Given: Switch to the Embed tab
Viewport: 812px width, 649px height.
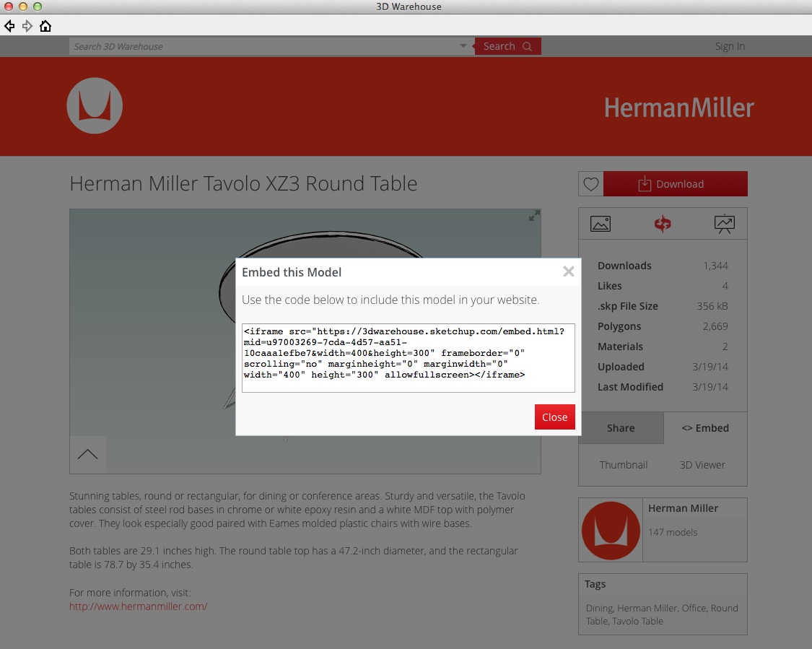Looking at the screenshot, I should coord(705,428).
